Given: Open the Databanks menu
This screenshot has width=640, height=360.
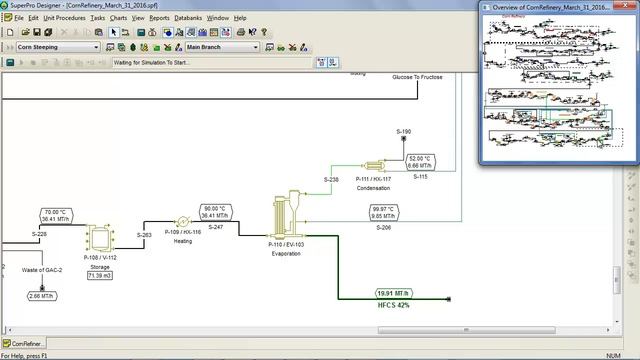Looking at the screenshot, I should pyautogui.click(x=188, y=18).
